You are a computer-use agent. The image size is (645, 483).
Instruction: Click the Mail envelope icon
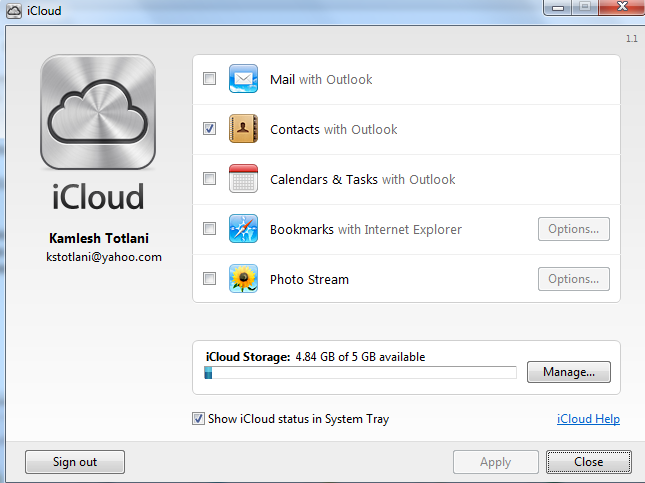(x=243, y=79)
